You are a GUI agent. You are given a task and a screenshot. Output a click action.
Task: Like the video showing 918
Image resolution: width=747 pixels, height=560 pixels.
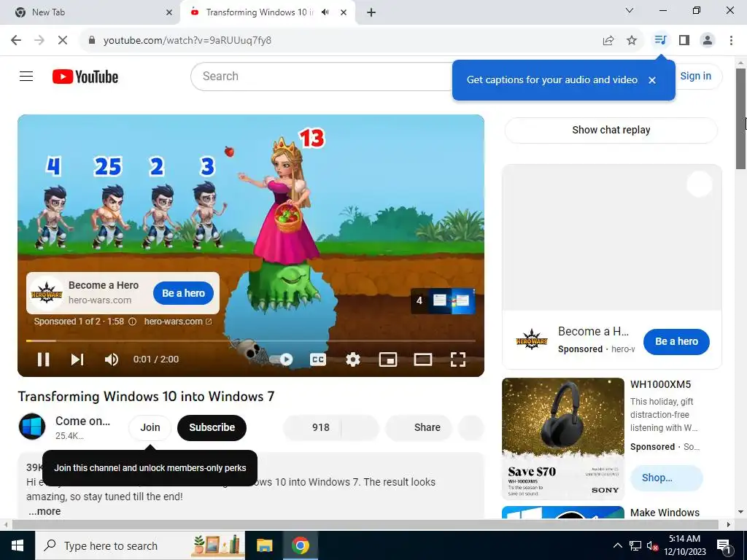click(312, 427)
